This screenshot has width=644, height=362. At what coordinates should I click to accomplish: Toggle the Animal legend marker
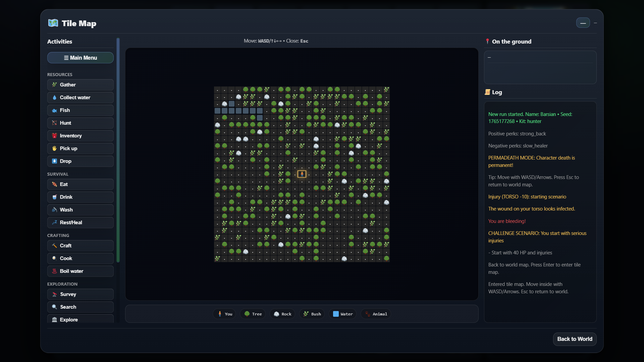(375, 314)
